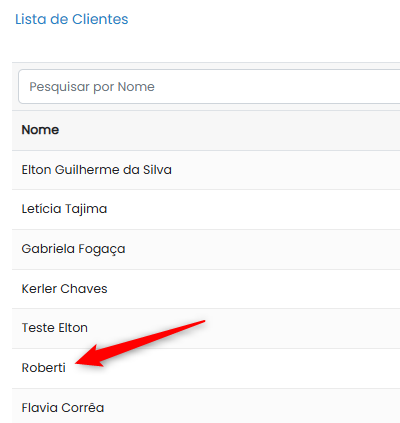Click the word Teste in the table
The width and height of the screenshot is (400, 423).
[36, 328]
